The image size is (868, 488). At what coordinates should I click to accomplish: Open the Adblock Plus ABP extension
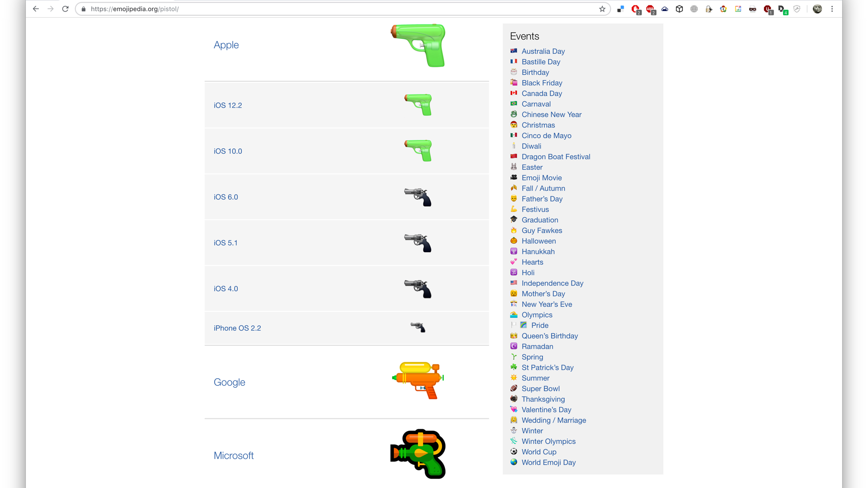(650, 9)
